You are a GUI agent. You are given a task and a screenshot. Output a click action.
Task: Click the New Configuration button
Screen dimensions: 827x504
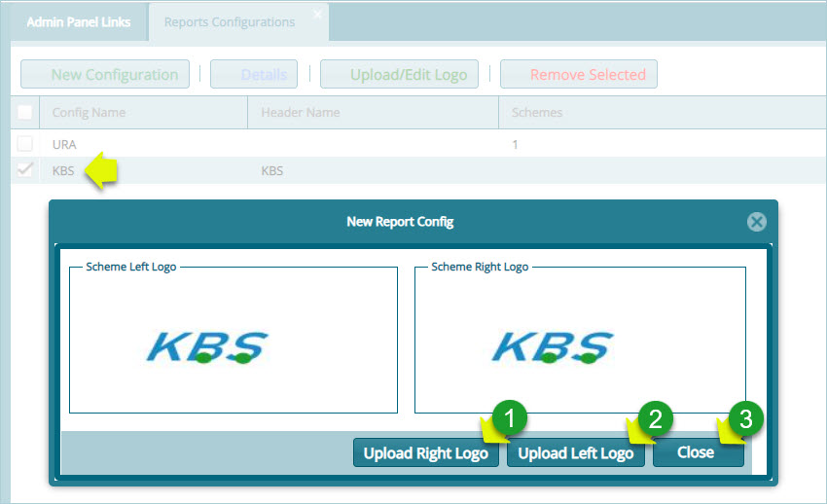pos(105,74)
